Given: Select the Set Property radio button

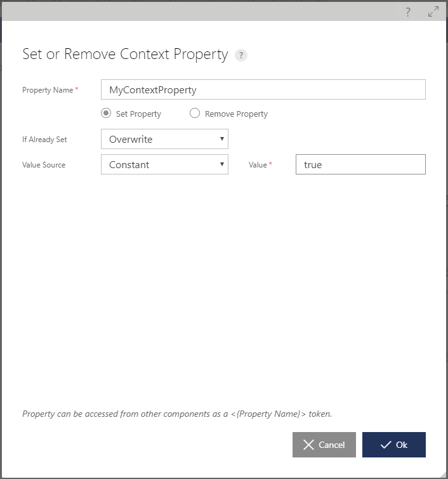Looking at the screenshot, I should click(106, 114).
